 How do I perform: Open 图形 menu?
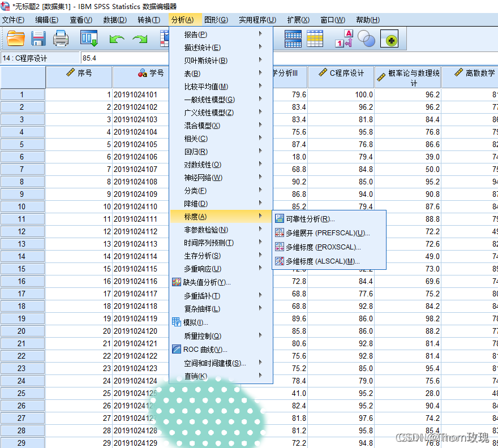point(216,20)
